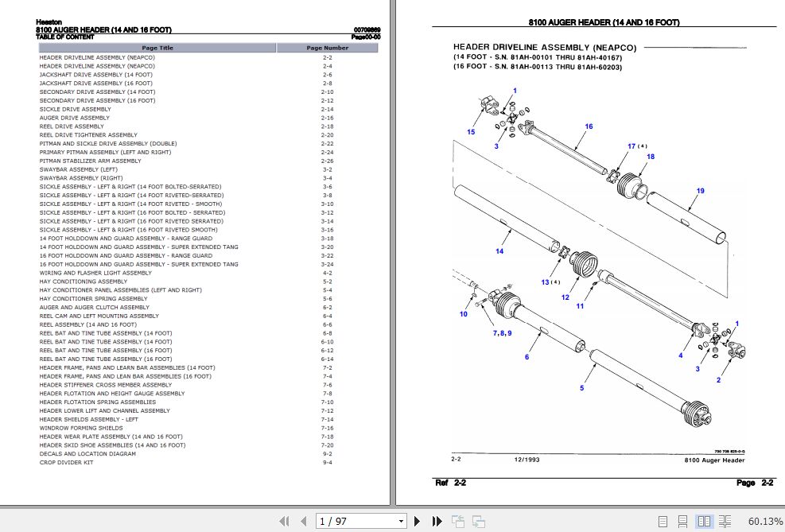Enable book view with continuous facing pages
Viewport: 785px width, 532px height.
coord(725,521)
